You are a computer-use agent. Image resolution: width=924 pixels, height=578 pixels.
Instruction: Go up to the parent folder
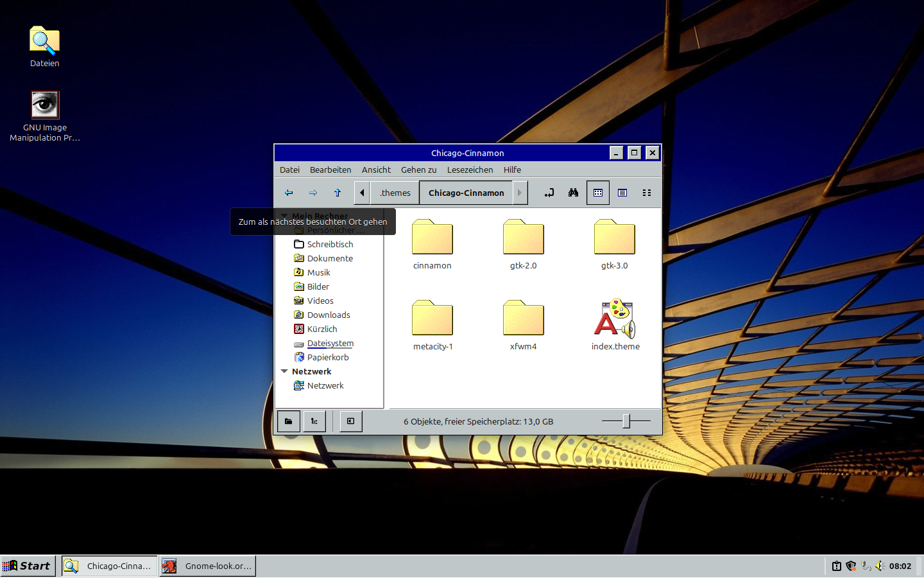click(338, 193)
